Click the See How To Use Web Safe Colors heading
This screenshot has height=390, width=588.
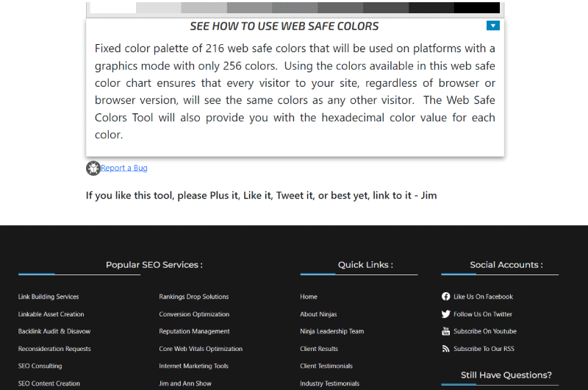coord(284,26)
